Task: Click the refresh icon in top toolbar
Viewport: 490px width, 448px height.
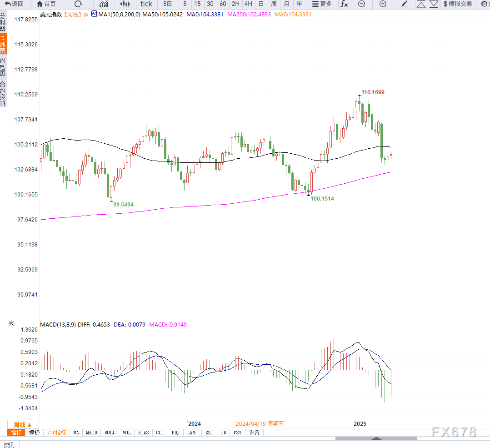Action: (78, 4)
